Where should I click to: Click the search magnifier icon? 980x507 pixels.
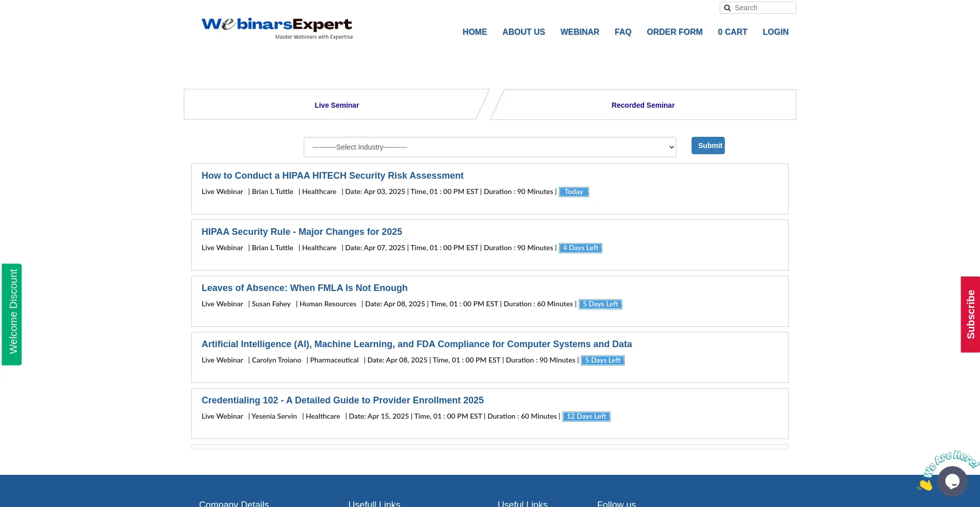point(727,8)
